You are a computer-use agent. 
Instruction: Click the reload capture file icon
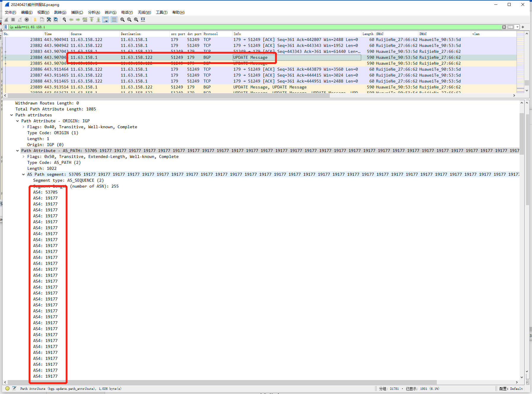[x=56, y=20]
